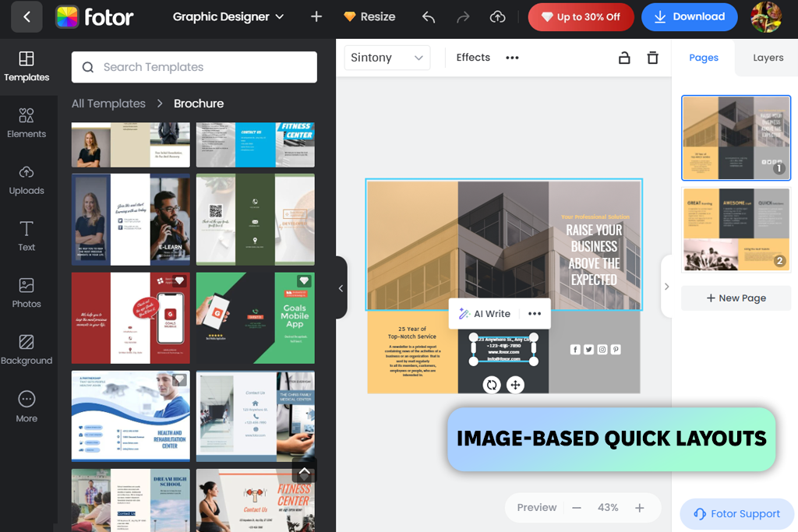Choose the green QR code brochure template

pyautogui.click(x=256, y=220)
